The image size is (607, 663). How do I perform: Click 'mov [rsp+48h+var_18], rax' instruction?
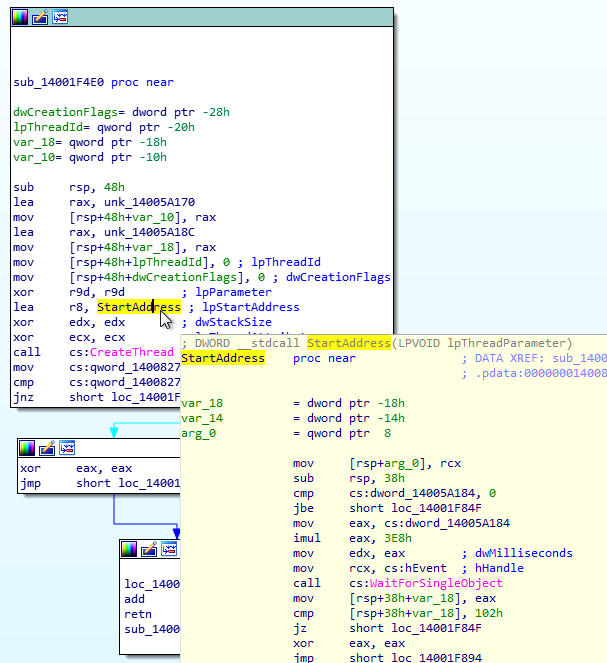pos(115,247)
